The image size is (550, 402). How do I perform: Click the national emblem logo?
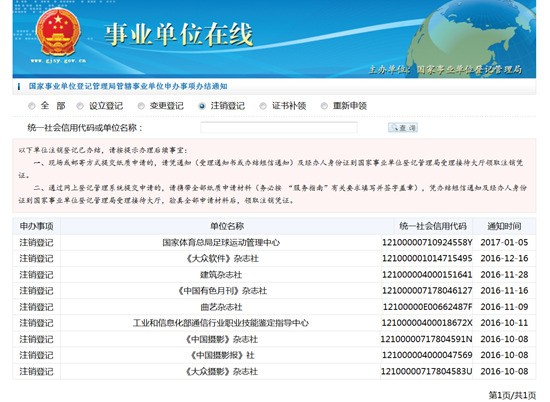[x=59, y=32]
